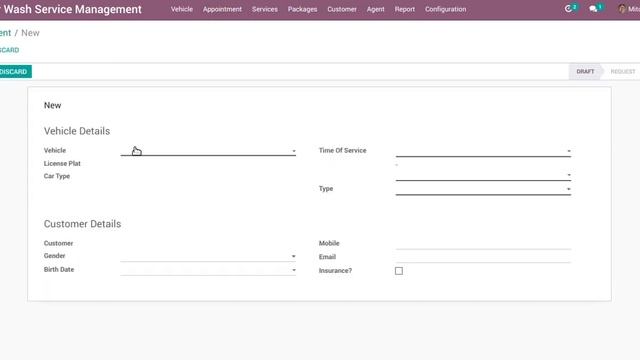Open the Agent menu

(376, 9)
